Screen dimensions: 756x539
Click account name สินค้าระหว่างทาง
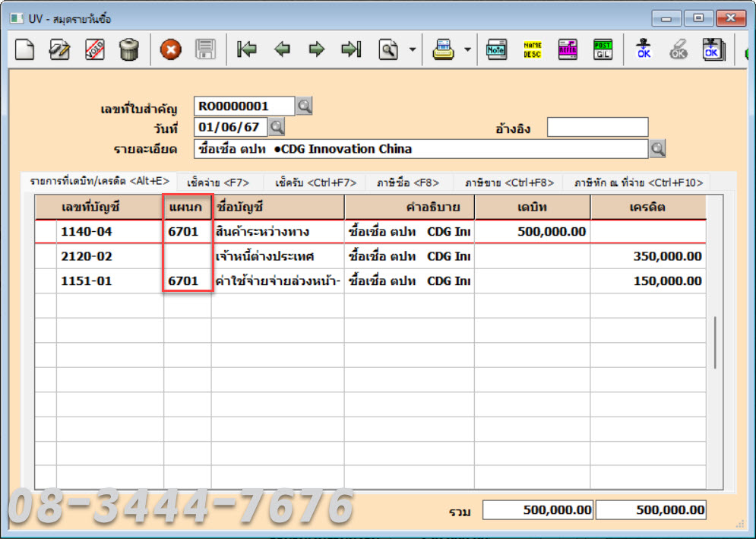point(278,232)
